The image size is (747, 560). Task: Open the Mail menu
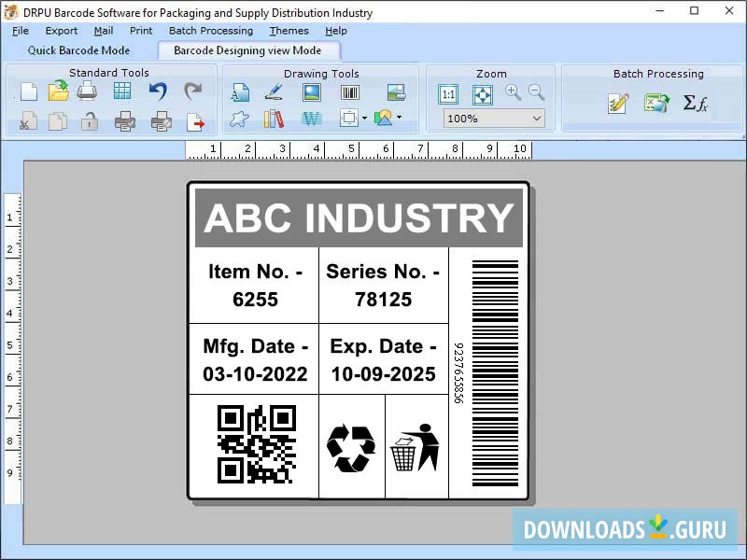103,30
